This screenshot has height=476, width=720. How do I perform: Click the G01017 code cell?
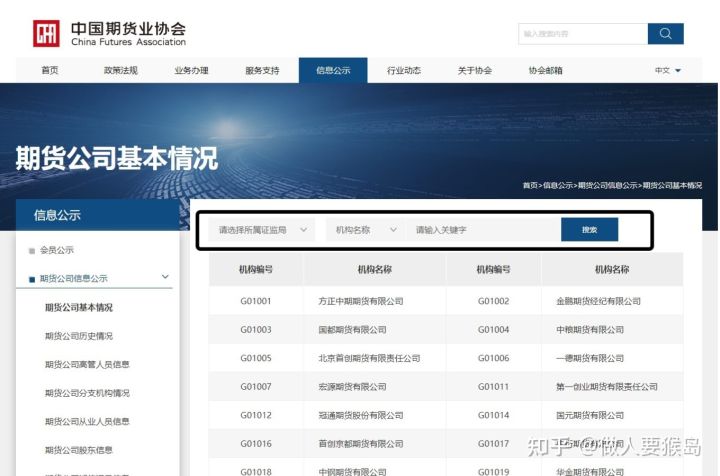tap(494, 443)
